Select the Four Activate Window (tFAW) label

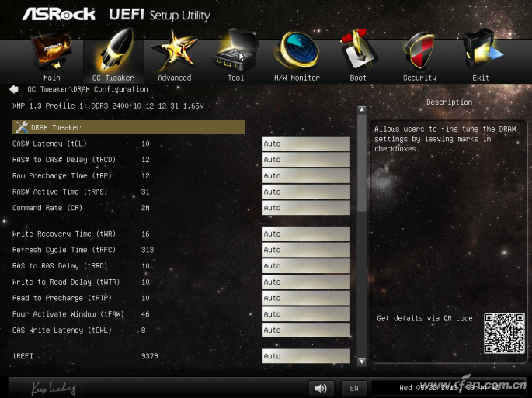pyautogui.click(x=68, y=314)
